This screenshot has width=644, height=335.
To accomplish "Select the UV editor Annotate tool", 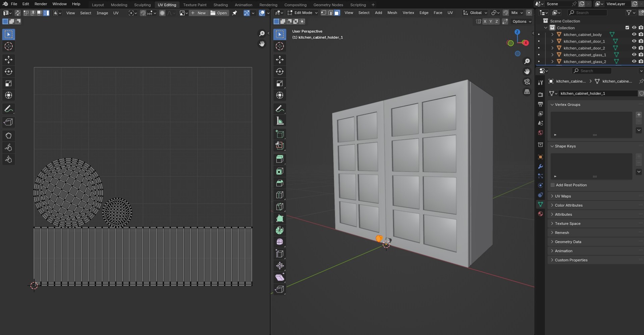I will 9,109.
